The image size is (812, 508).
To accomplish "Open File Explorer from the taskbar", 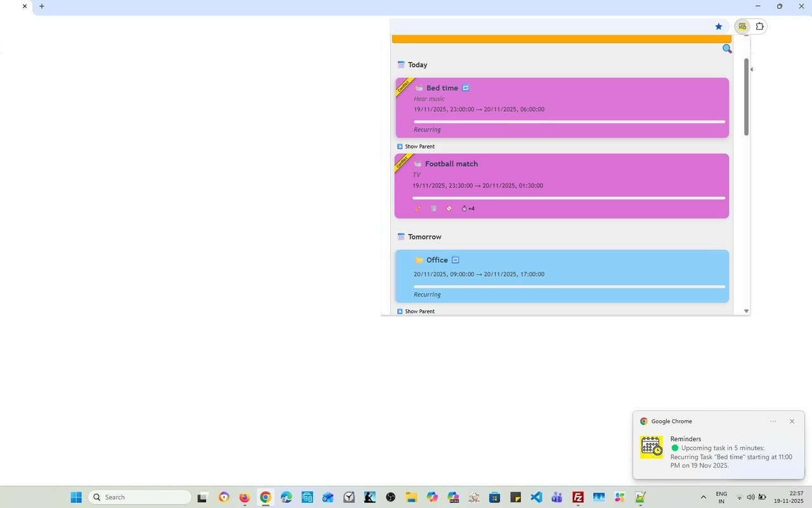I will (411, 497).
